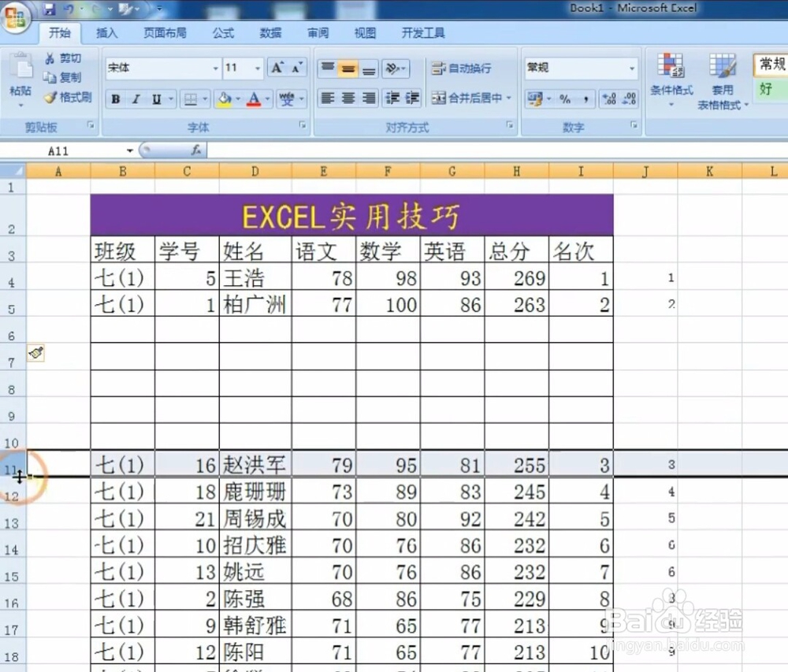Apply 合并后居中 merge and center

tap(469, 98)
